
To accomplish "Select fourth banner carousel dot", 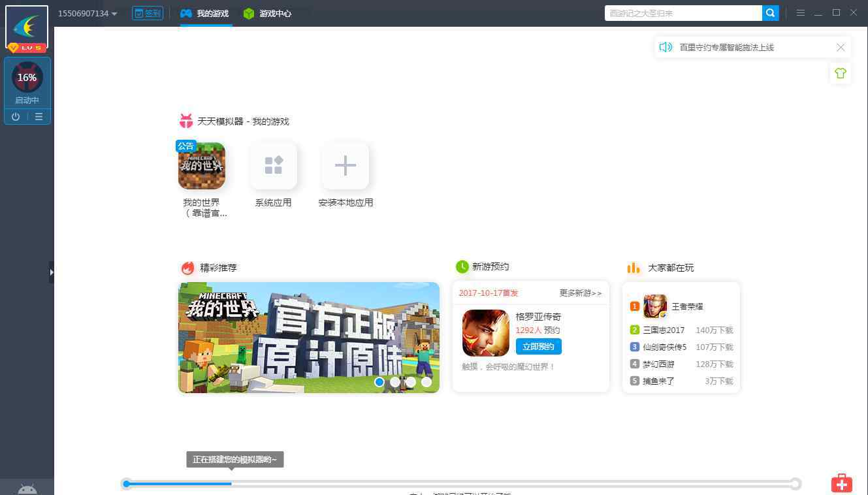I will pos(426,382).
